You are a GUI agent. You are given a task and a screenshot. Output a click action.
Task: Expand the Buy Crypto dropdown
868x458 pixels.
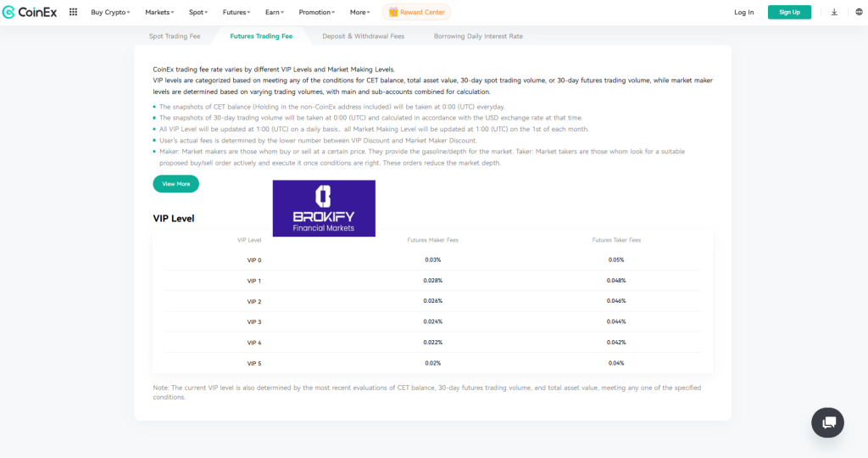coord(110,13)
